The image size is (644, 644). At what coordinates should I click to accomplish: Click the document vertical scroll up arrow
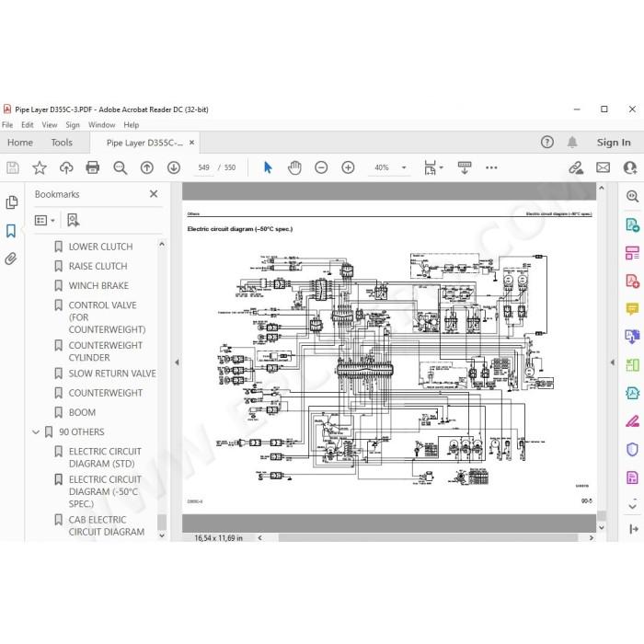coord(602,188)
